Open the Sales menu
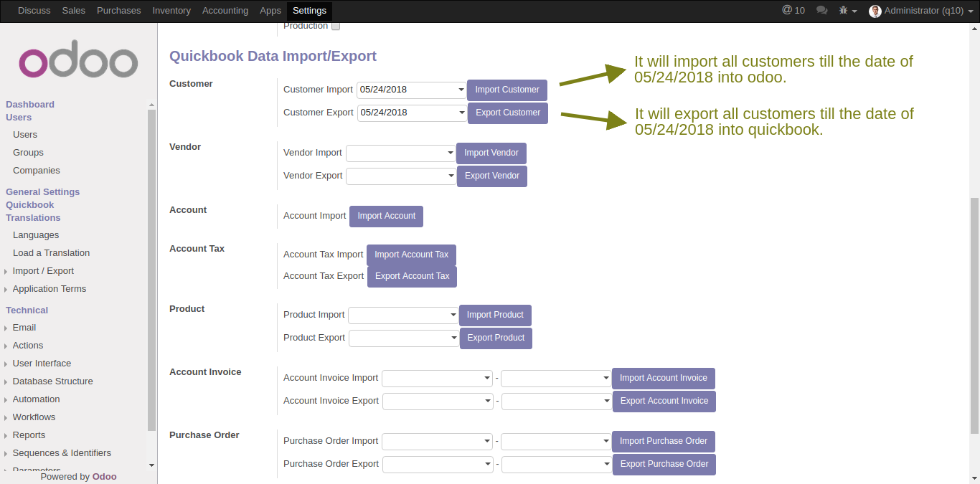The image size is (980, 484). 74,11
